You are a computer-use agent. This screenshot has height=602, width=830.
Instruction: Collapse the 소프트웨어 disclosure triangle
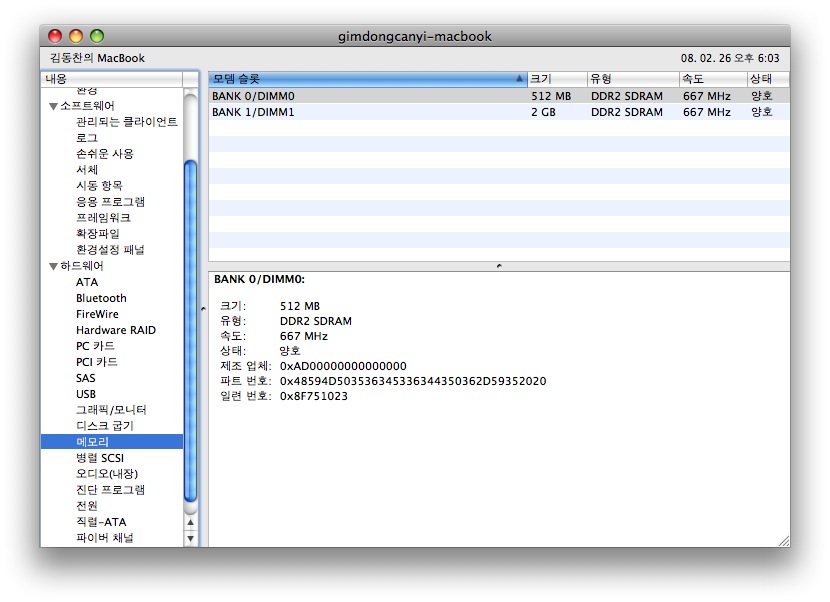pos(53,106)
